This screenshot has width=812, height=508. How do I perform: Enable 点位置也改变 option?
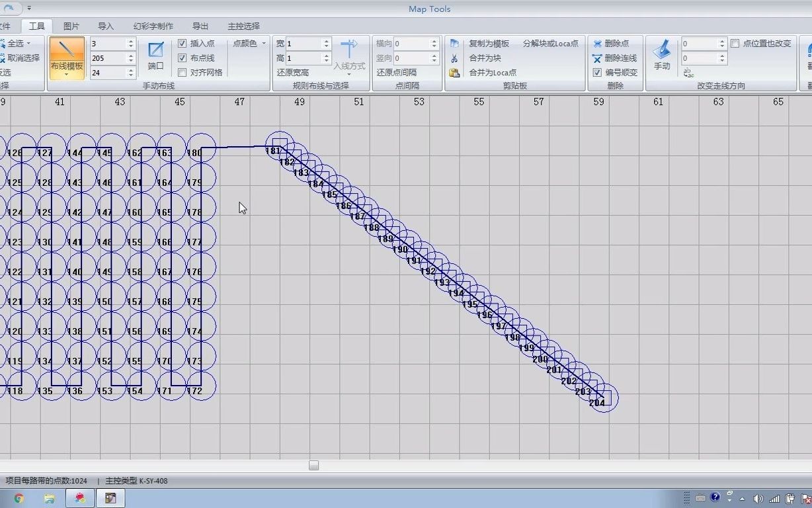[x=736, y=42]
